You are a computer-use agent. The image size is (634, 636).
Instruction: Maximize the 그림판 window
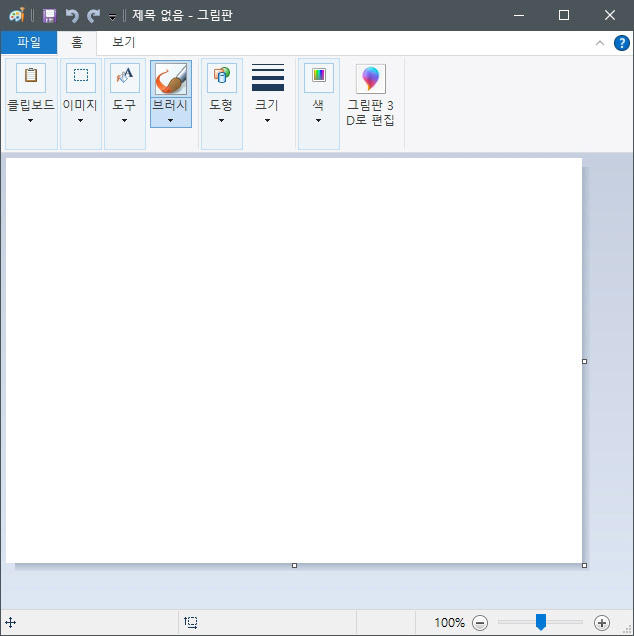[564, 15]
